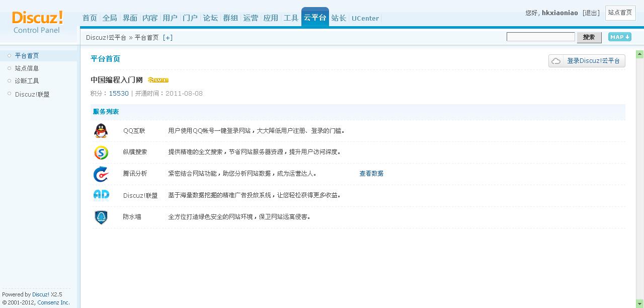644x308 pixels.
Task: Click the scrollbar up arrow
Action: [x=639, y=54]
